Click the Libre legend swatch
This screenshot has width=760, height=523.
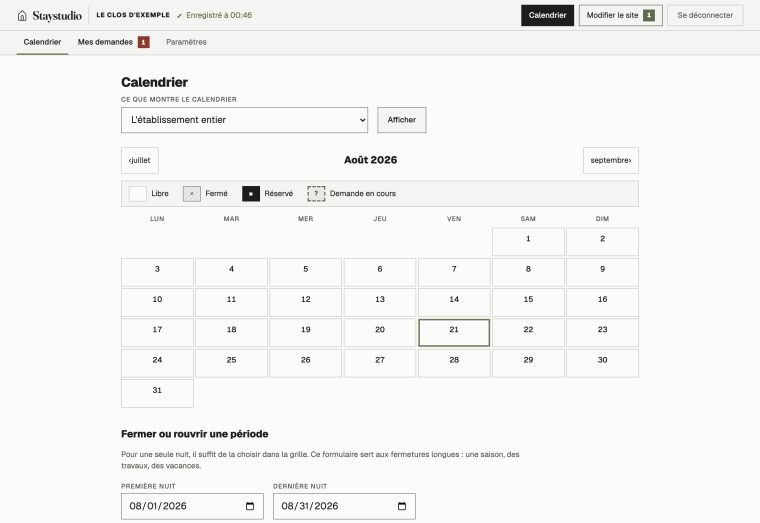[x=138, y=193]
